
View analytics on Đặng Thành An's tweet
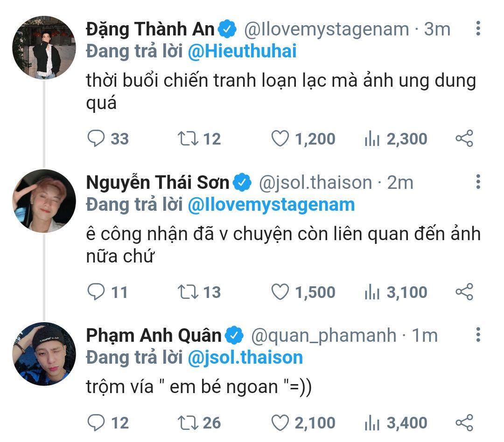click(372, 138)
